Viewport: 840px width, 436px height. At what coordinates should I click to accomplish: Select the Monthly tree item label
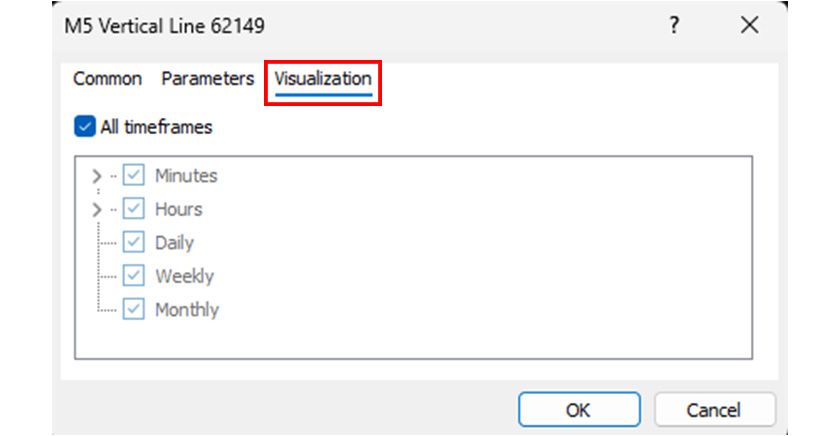(x=186, y=309)
